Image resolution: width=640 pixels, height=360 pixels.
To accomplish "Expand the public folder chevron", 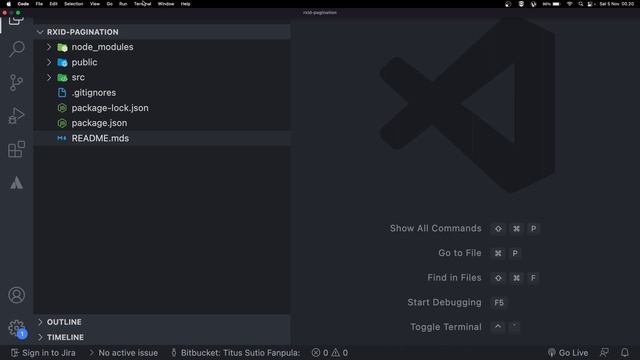I will coord(49,62).
